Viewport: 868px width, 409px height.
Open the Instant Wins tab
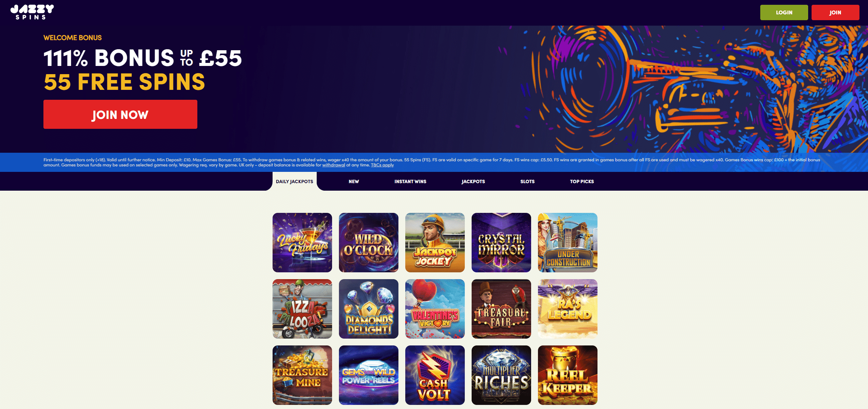point(410,181)
